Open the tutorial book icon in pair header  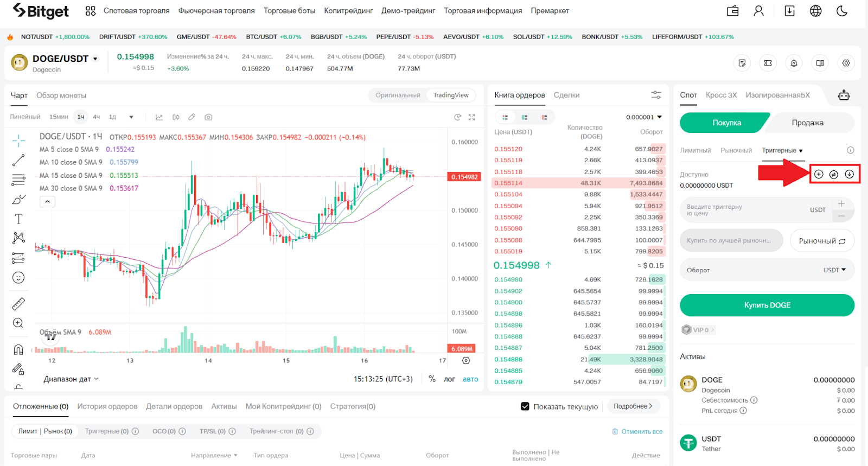click(x=820, y=63)
